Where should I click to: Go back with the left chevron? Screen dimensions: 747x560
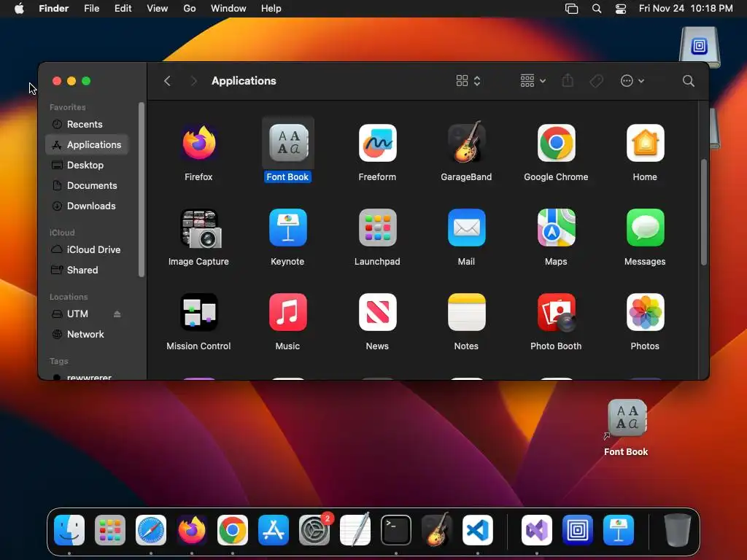coord(167,81)
